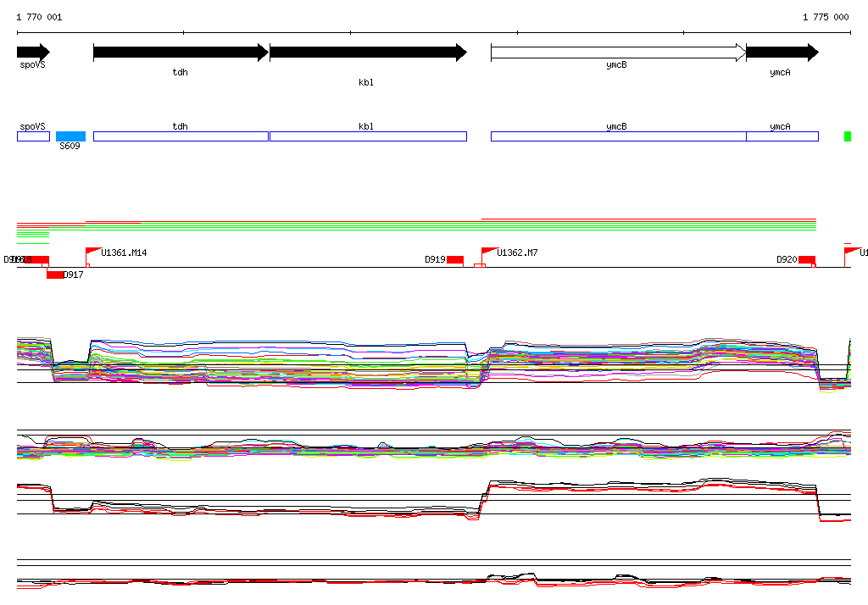868x605 pixels.
Task: Click the spoVS label above the blue box
Action: pos(33,127)
